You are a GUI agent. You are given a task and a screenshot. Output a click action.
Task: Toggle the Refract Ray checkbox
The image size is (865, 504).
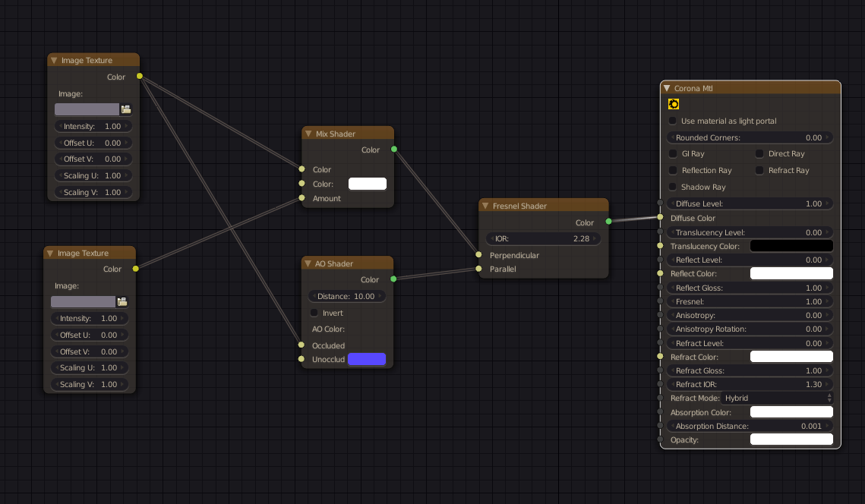[759, 170]
